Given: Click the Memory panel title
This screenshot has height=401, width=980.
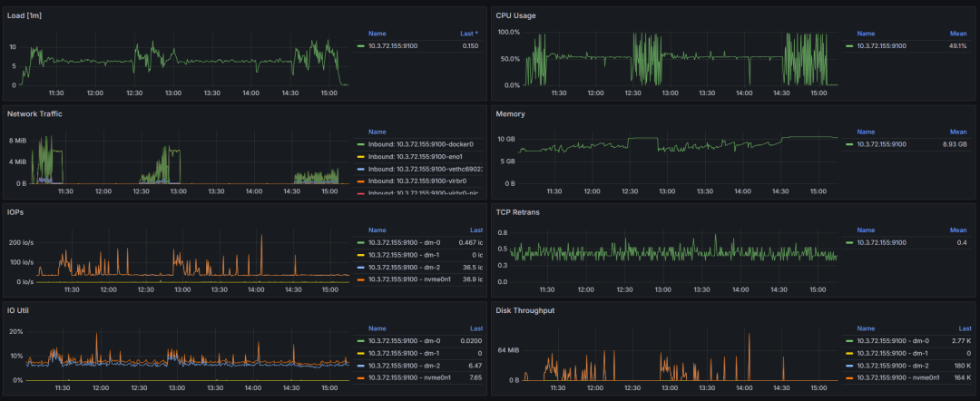Looking at the screenshot, I should pyautogui.click(x=510, y=113).
